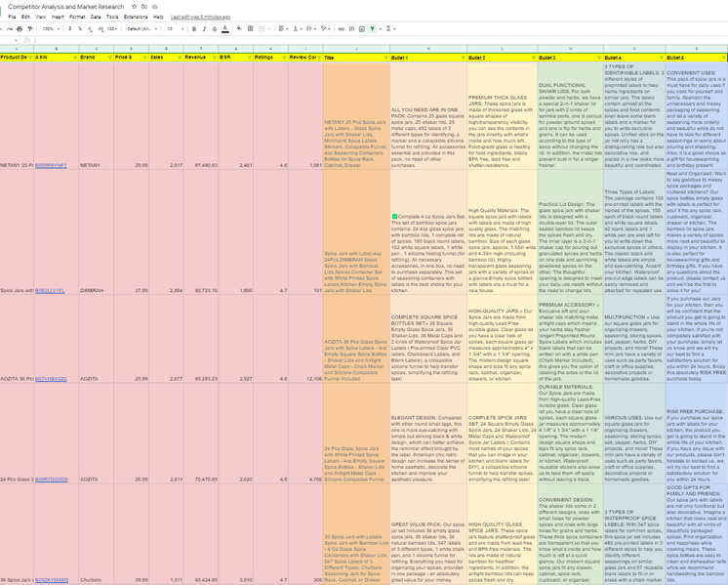This screenshot has height=585, width=728.
Task: Toggle bold formatting
Action: (194, 28)
